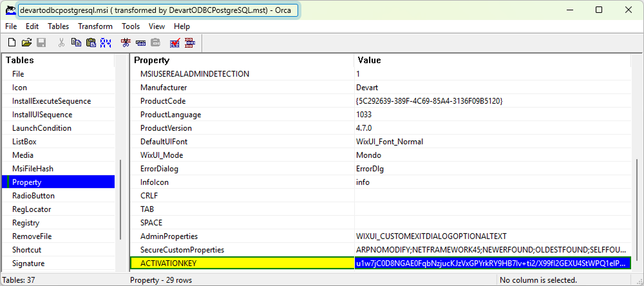Open the Tables menu
This screenshot has height=286, width=644.
click(x=59, y=26)
